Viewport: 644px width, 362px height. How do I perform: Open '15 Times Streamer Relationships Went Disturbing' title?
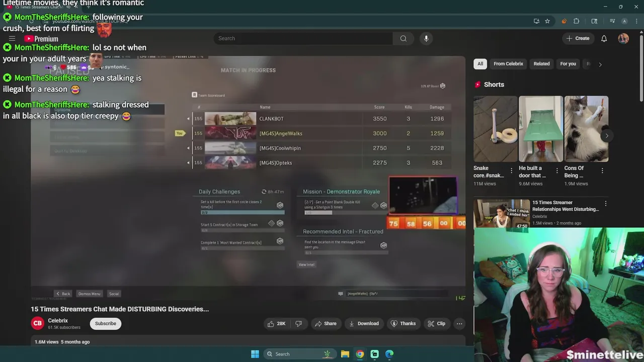(x=566, y=206)
